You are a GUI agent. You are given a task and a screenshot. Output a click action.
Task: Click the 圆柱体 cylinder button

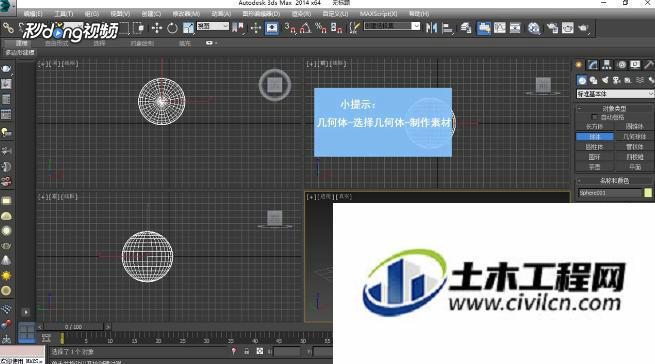coord(594,147)
